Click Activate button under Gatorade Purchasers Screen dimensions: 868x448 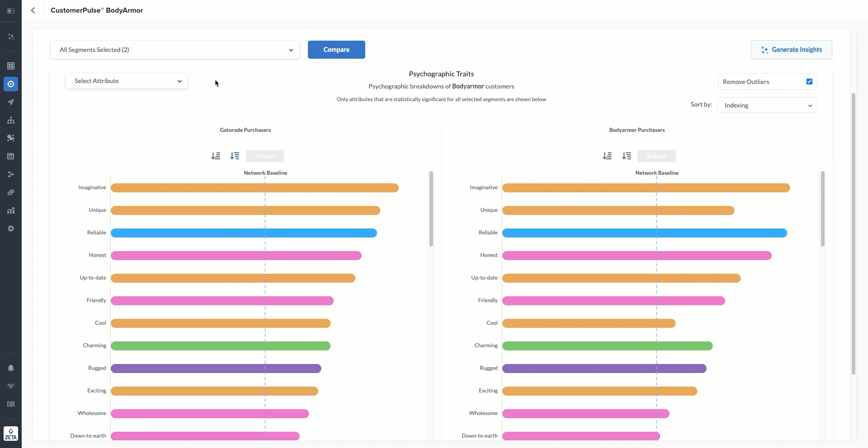tap(265, 156)
